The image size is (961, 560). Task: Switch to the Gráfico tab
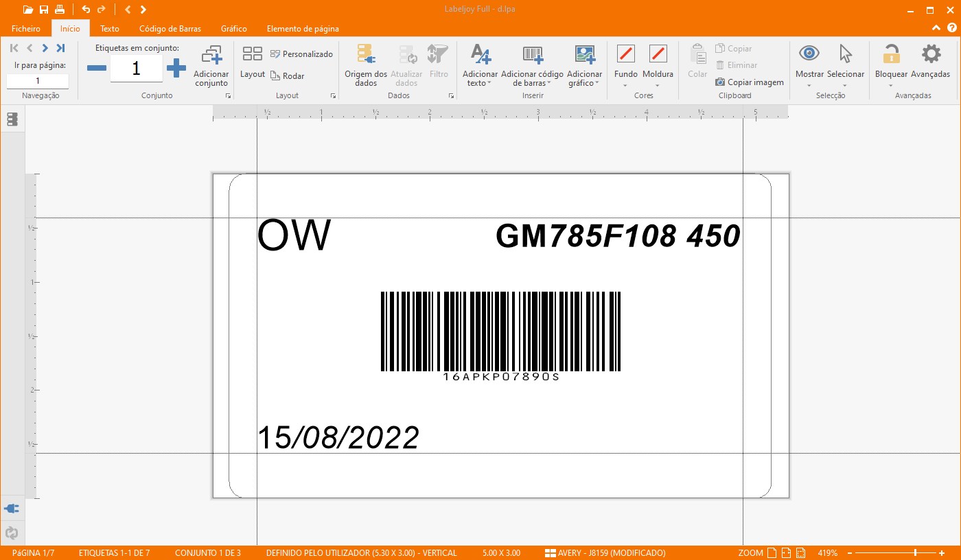[x=234, y=29]
